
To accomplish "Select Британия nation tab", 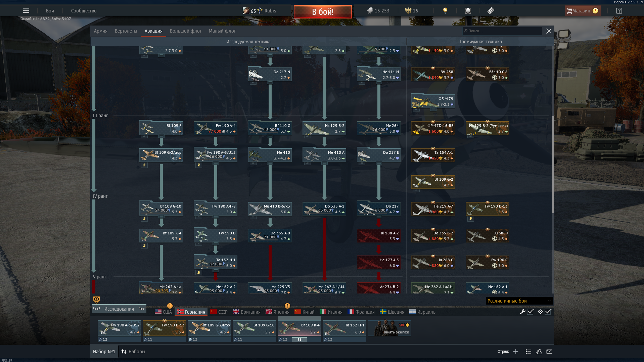I will coord(246,312).
